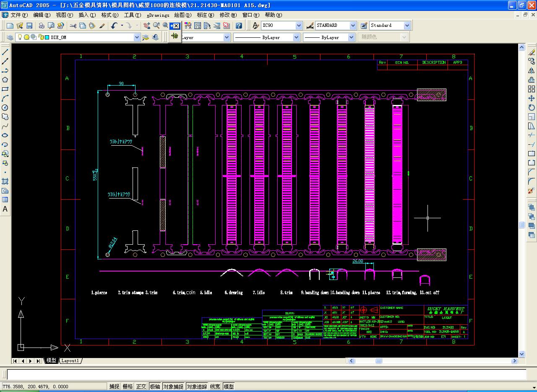537x392 pixels.
Task: Open the Help question mark icon
Action: [x=239, y=26]
